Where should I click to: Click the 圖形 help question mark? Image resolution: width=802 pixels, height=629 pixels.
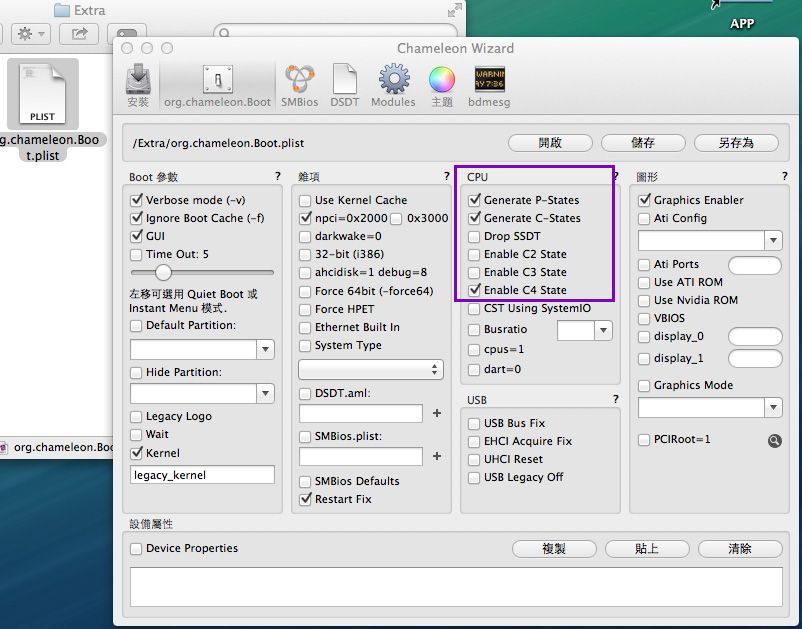[785, 176]
